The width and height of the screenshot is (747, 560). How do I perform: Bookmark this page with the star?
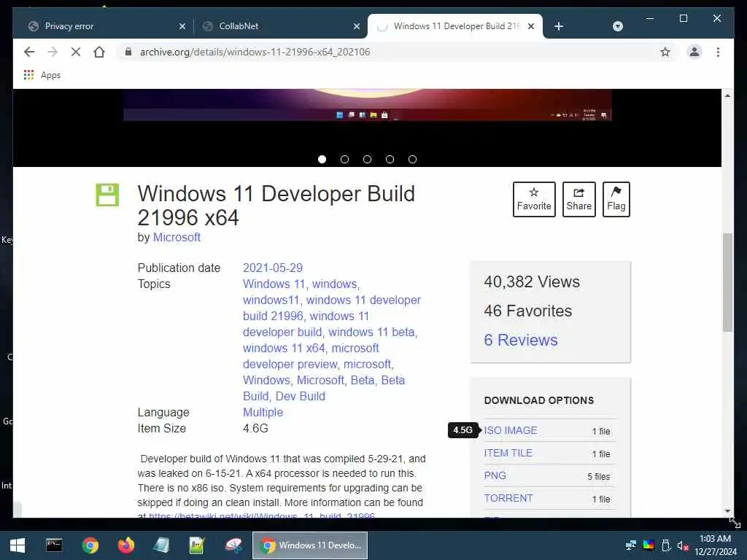(665, 52)
